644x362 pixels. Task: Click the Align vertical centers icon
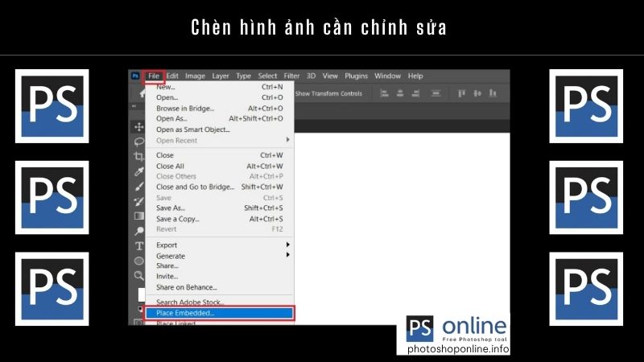(477, 93)
